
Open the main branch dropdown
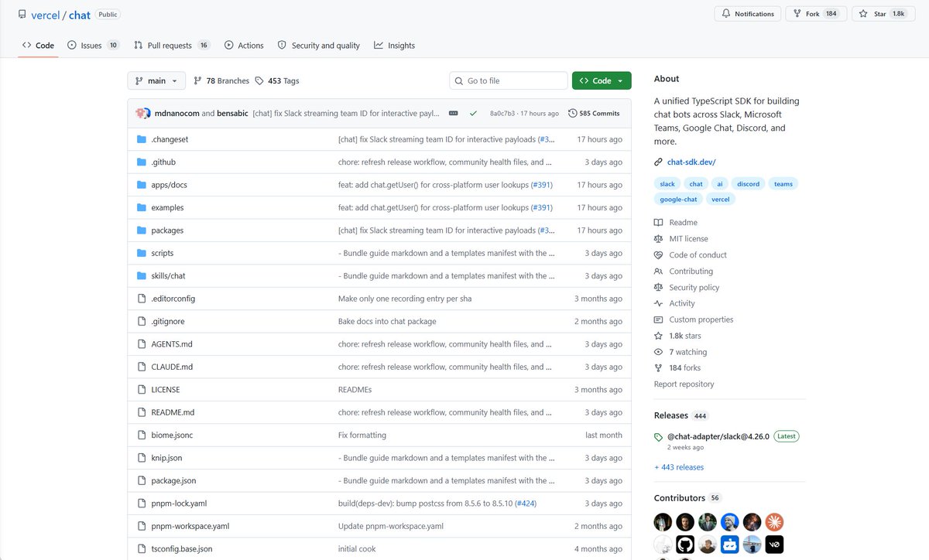[156, 80]
